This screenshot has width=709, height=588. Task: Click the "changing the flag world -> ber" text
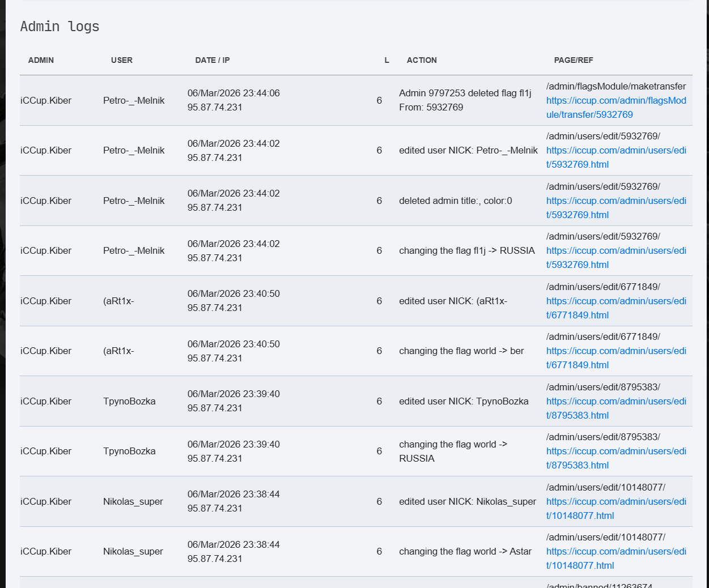click(x=461, y=351)
